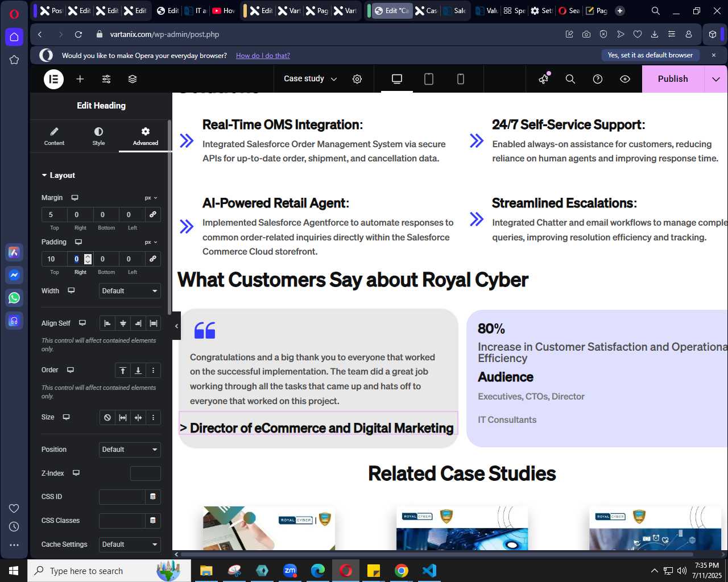The width and height of the screenshot is (728, 582).
Task: Open the Style tab
Action: click(98, 136)
